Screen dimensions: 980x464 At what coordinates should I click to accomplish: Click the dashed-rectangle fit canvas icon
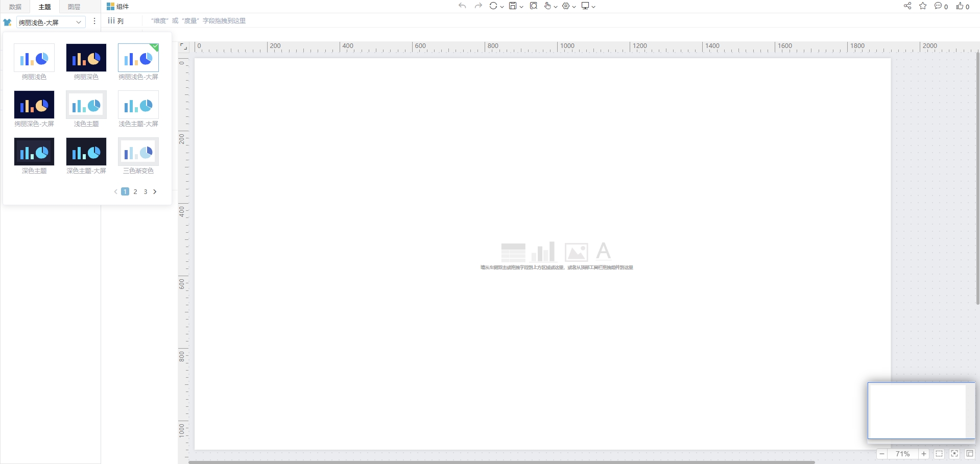(939, 454)
